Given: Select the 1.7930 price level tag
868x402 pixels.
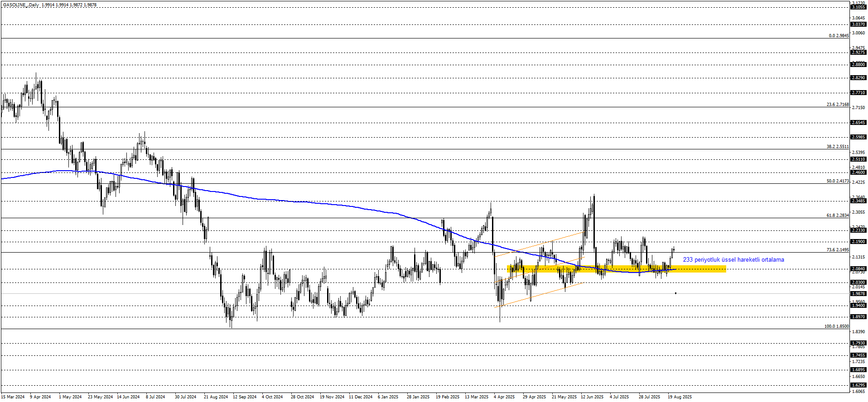Looking at the screenshot, I should point(858,343).
